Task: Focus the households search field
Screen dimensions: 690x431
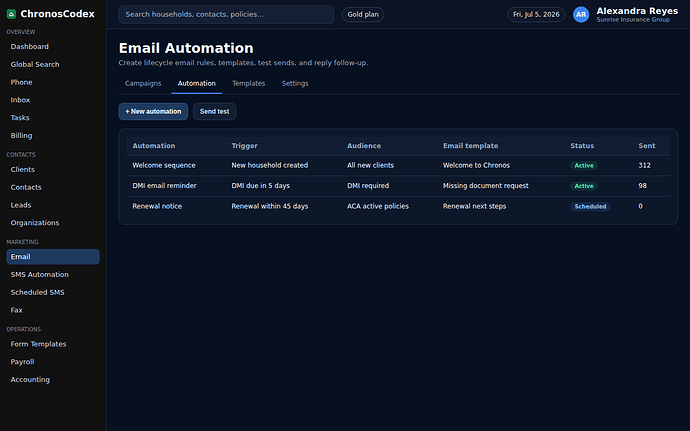Action: coord(226,15)
